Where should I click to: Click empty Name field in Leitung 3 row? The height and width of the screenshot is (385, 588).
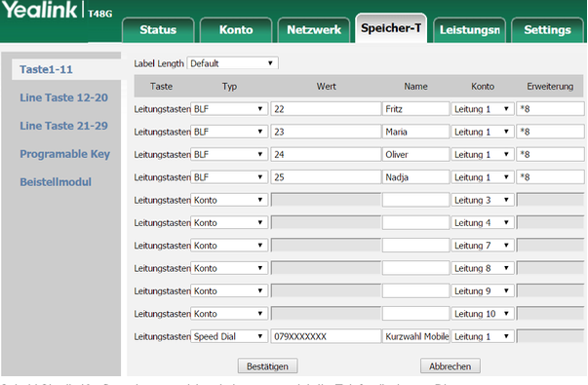[415, 200]
